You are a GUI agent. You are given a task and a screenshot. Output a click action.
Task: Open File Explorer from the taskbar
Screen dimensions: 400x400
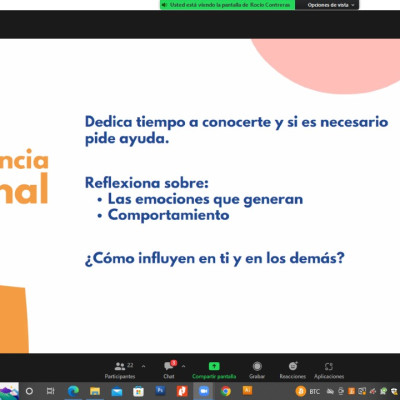(x=95, y=391)
